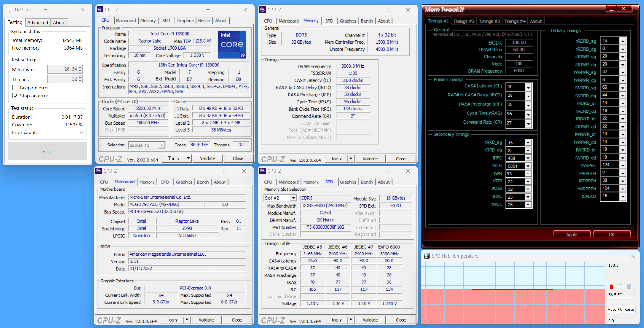Open the Slot #2 memory slot dropdown
644x328 pixels.
(293, 198)
